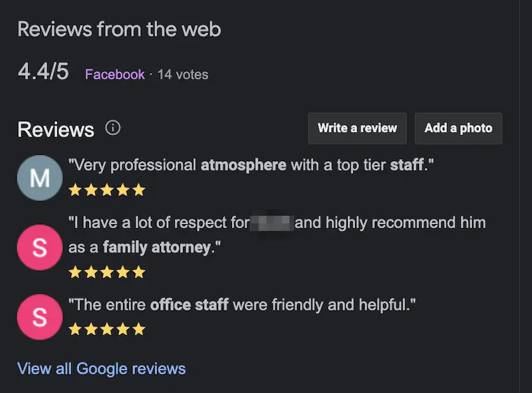The width and height of the screenshot is (532, 393).
Task: Click star rating under office staff review
Action: [106, 329]
